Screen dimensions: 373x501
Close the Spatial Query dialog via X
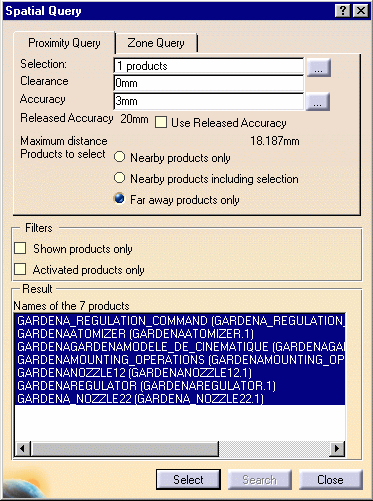361,11
